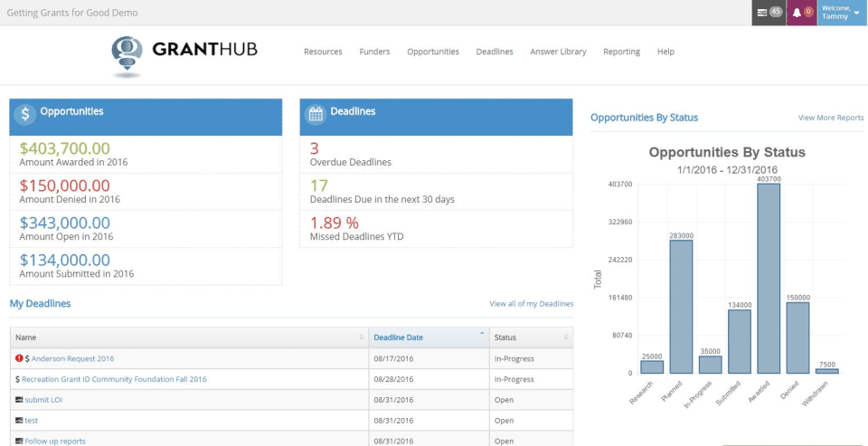Open View all of my Deadlines link
This screenshot has width=868, height=446.
(x=531, y=304)
